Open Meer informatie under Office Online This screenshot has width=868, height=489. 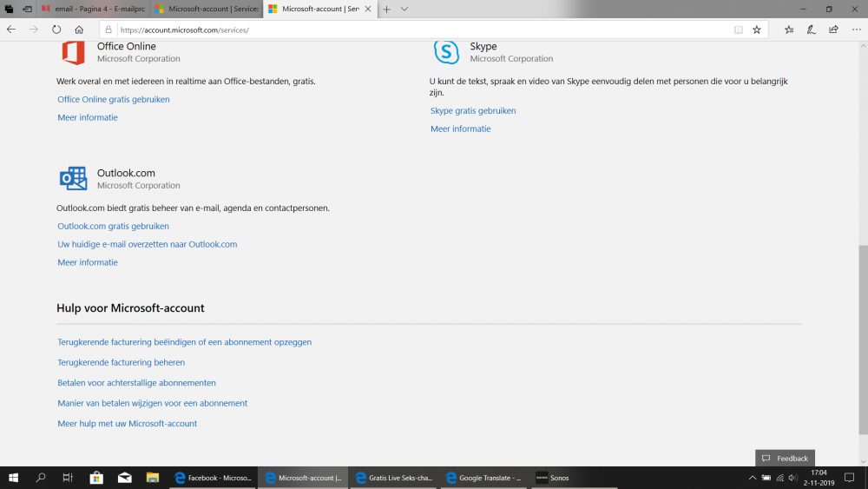(x=88, y=117)
